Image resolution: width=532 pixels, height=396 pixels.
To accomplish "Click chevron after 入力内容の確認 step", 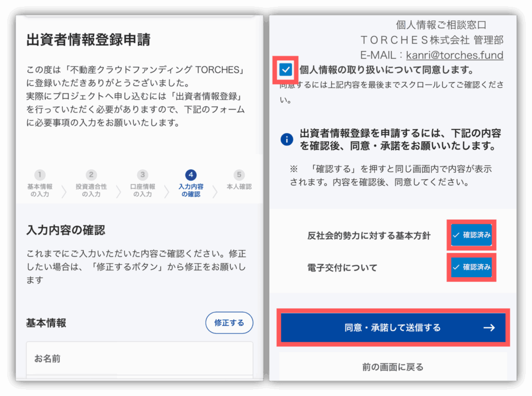I will pyautogui.click(x=215, y=192).
